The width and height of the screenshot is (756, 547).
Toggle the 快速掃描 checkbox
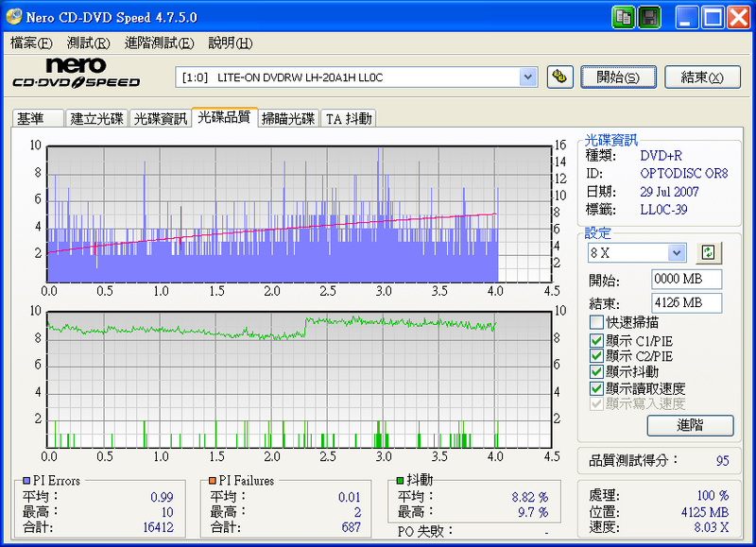tap(596, 322)
